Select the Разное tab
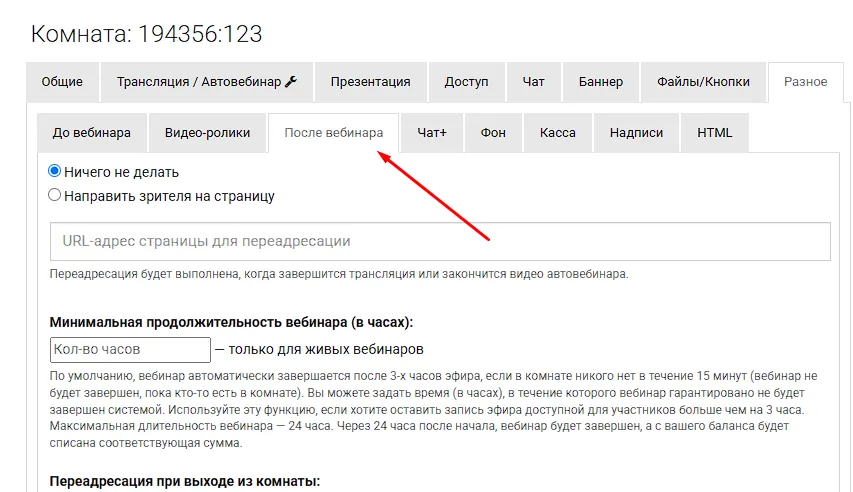The height and width of the screenshot is (492, 853). 805,82
